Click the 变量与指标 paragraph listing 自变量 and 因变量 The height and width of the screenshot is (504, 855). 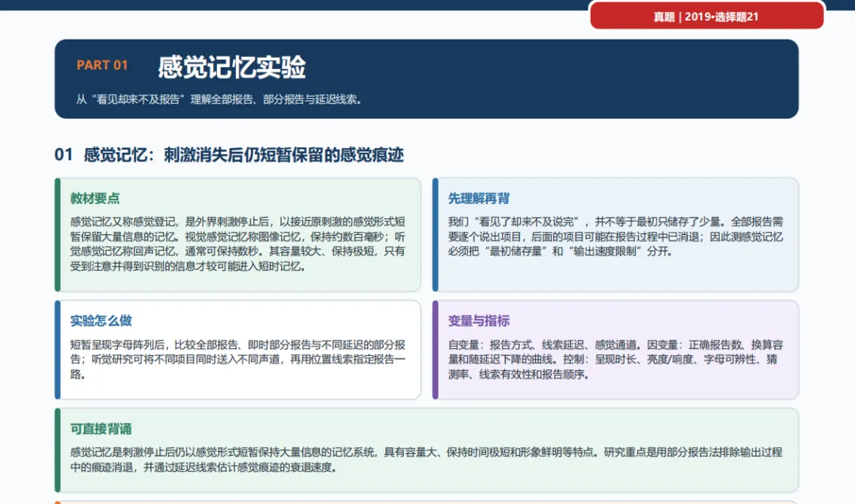click(x=616, y=359)
